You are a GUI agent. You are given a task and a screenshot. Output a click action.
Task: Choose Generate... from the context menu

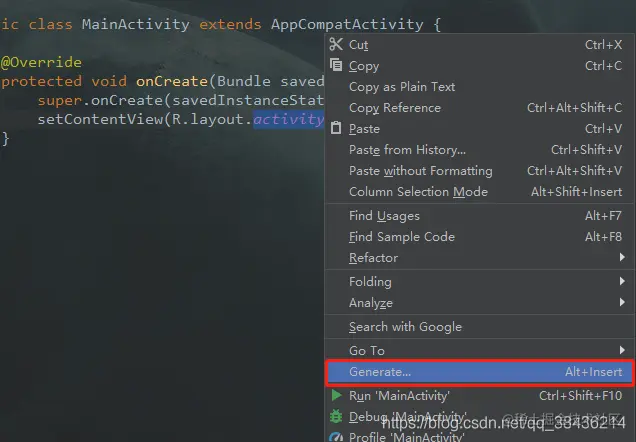(x=480, y=372)
